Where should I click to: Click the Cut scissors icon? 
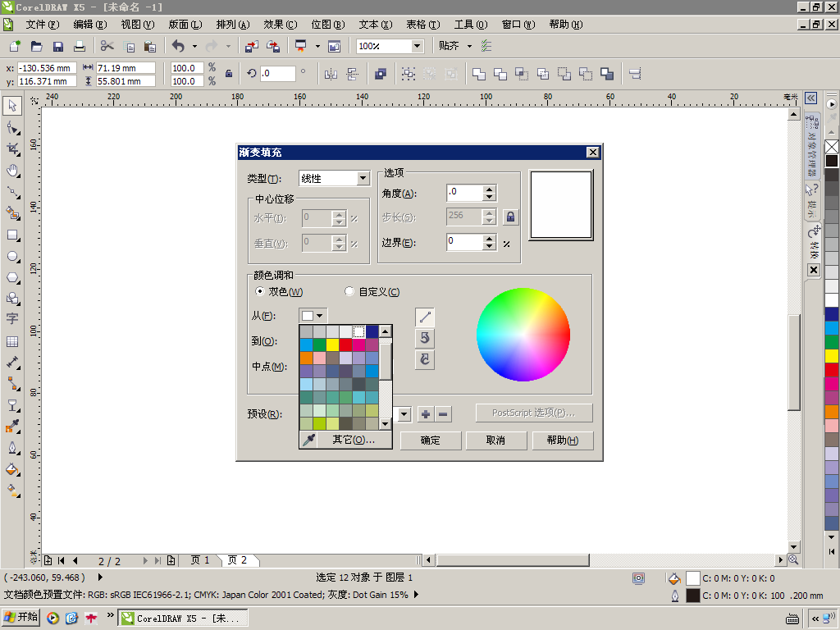click(x=107, y=46)
